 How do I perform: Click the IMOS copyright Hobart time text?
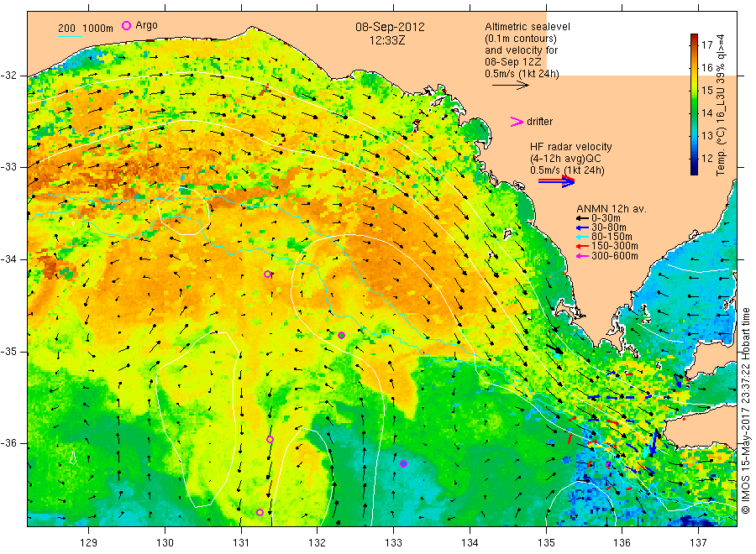coord(746,411)
